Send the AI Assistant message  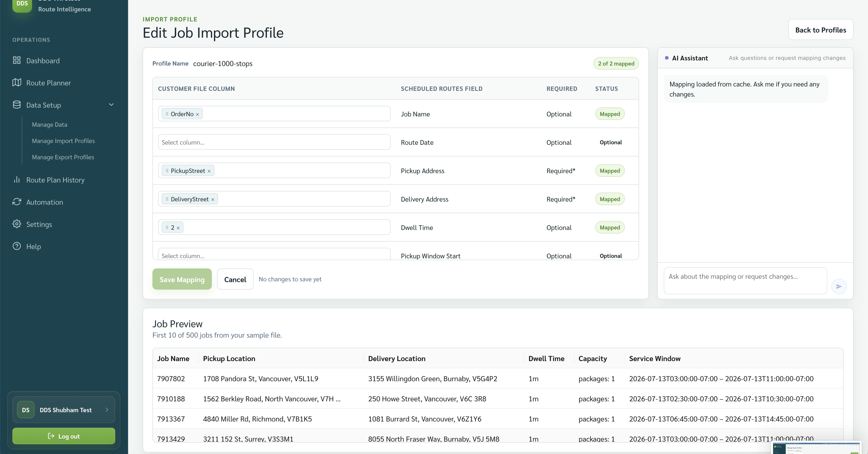click(x=839, y=286)
